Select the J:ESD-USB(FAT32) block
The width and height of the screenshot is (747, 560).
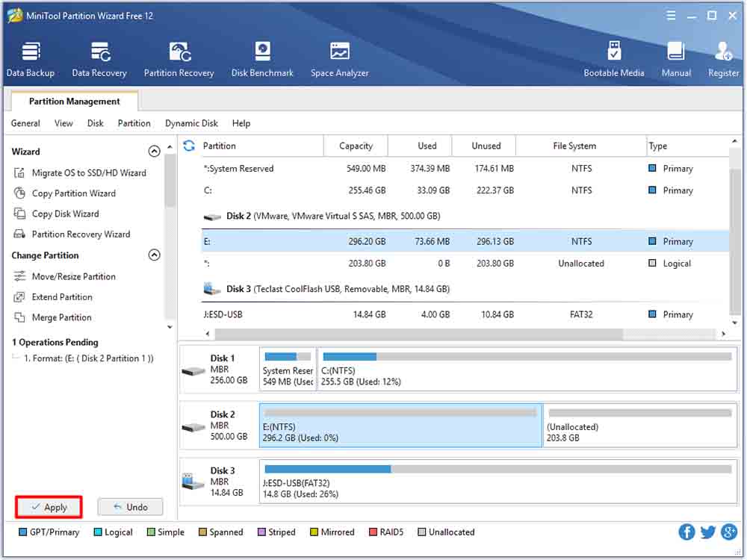point(498,481)
